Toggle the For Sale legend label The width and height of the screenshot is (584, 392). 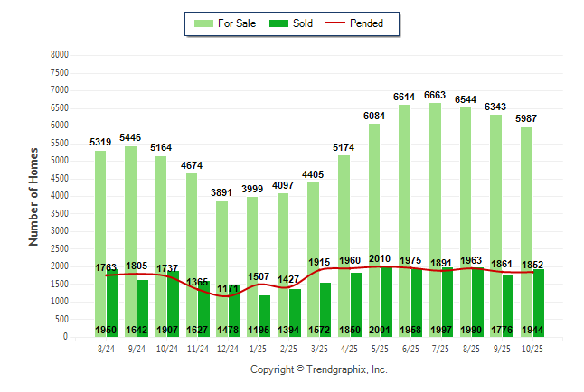tap(235, 23)
